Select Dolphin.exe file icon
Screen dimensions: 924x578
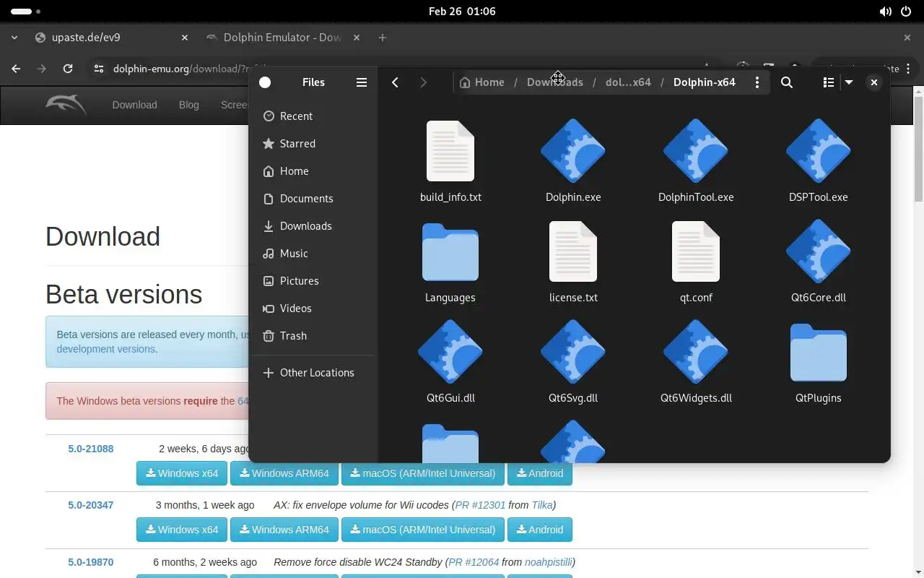point(573,151)
